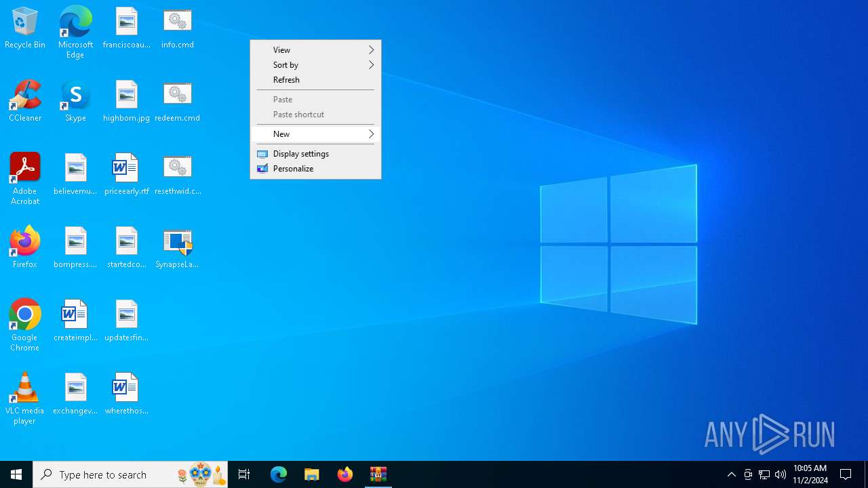Viewport: 868px width, 488px height.
Task: Select the resethwid.c... file icon
Action: pyautogui.click(x=178, y=174)
